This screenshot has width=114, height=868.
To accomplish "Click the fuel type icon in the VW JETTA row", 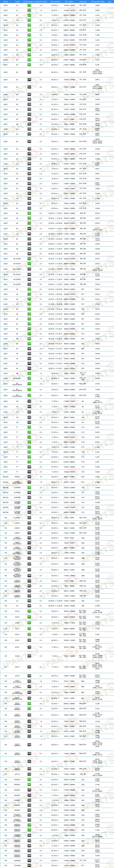I will pyautogui.click(x=29, y=774).
